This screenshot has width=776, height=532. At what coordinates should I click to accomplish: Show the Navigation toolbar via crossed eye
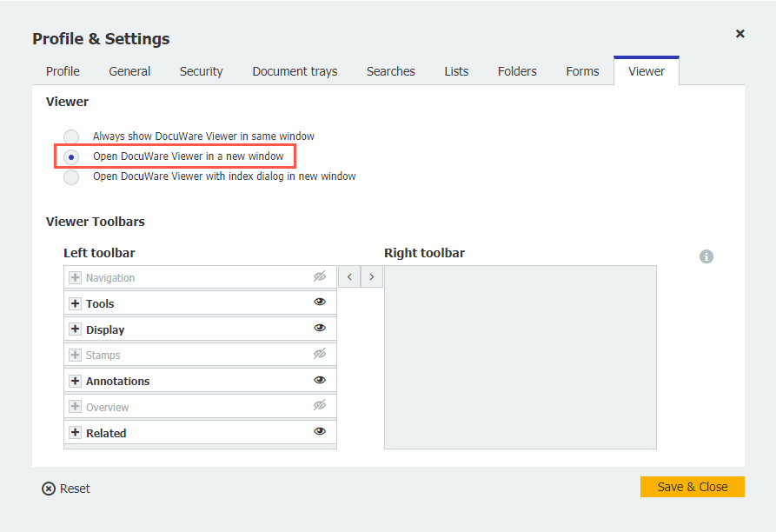pos(320,276)
